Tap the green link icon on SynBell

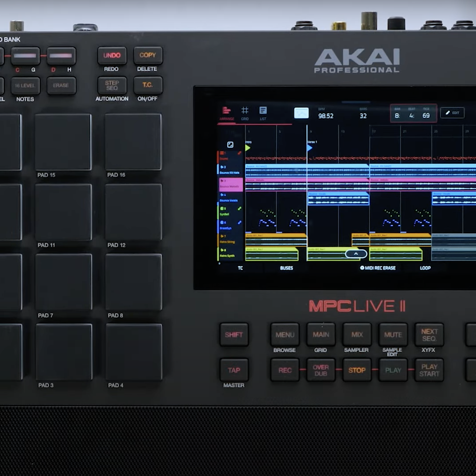tap(239, 209)
